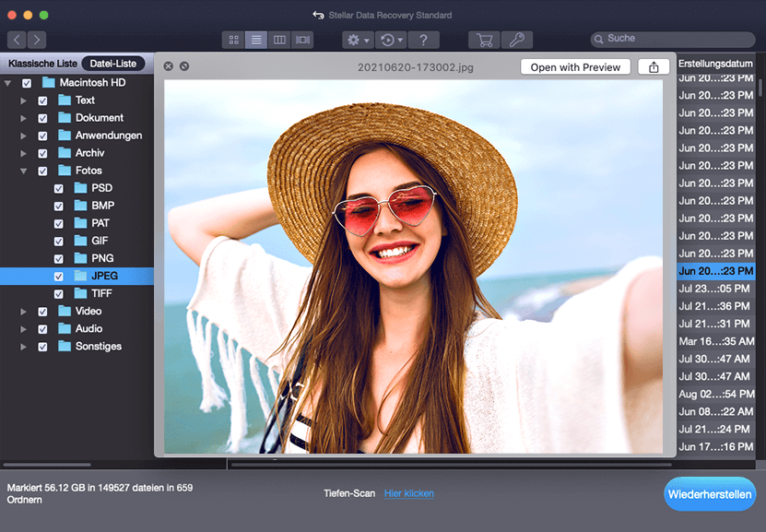Viewport: 766px width, 532px height.
Task: Uncheck the Macintosh HD checkbox
Action: [x=27, y=83]
